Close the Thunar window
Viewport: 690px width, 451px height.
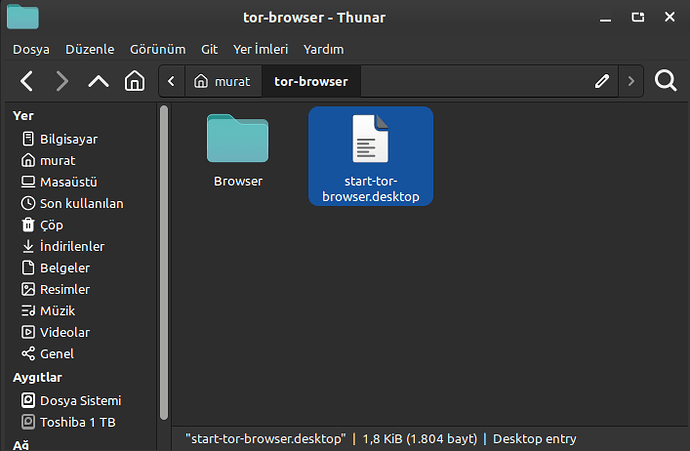click(x=670, y=17)
